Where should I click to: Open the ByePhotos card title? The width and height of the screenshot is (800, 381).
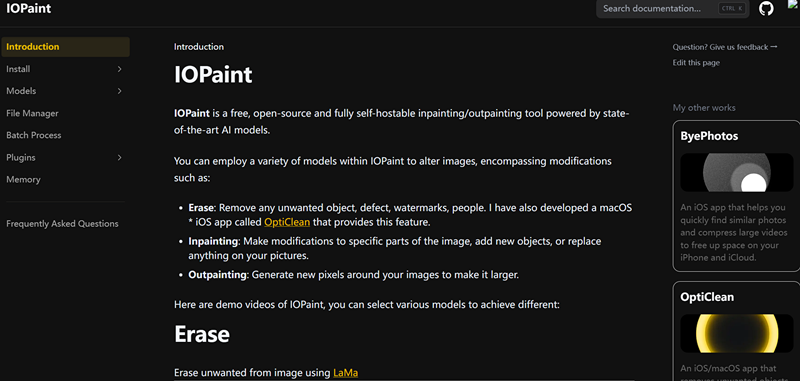click(x=709, y=136)
